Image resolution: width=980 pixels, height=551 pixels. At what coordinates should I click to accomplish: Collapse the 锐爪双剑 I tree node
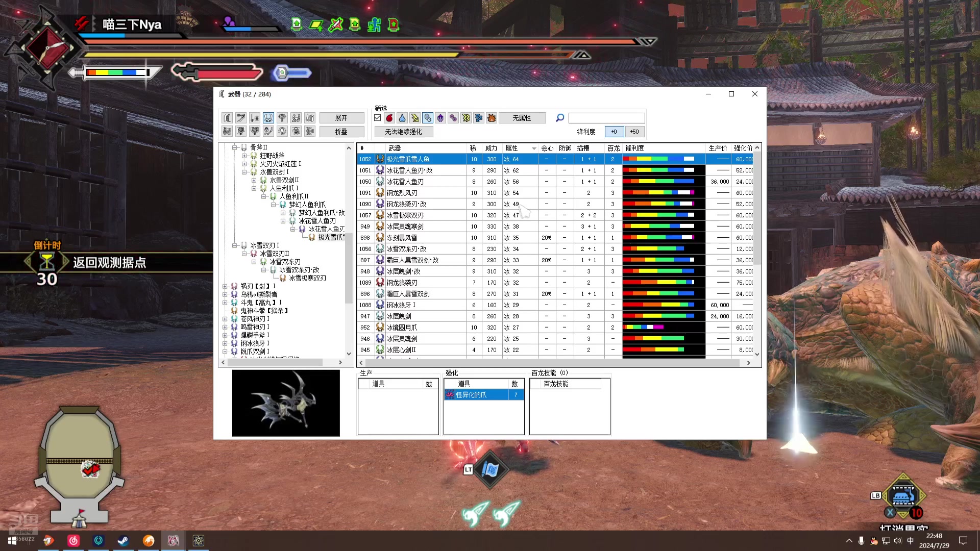[x=225, y=352]
